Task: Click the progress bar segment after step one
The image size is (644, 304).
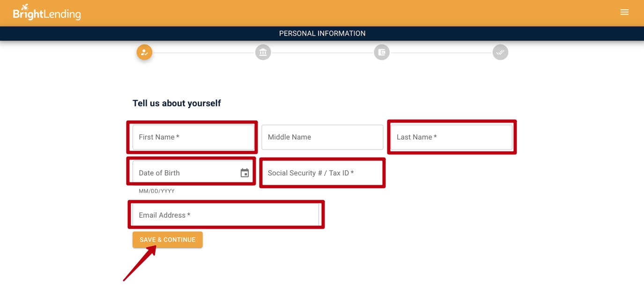Action: pyautogui.click(x=204, y=52)
